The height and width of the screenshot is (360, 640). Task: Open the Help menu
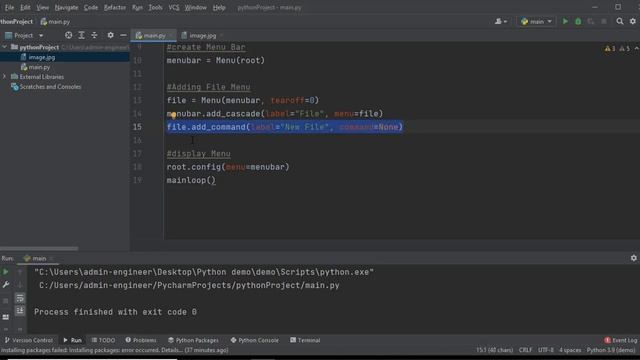point(219,7)
